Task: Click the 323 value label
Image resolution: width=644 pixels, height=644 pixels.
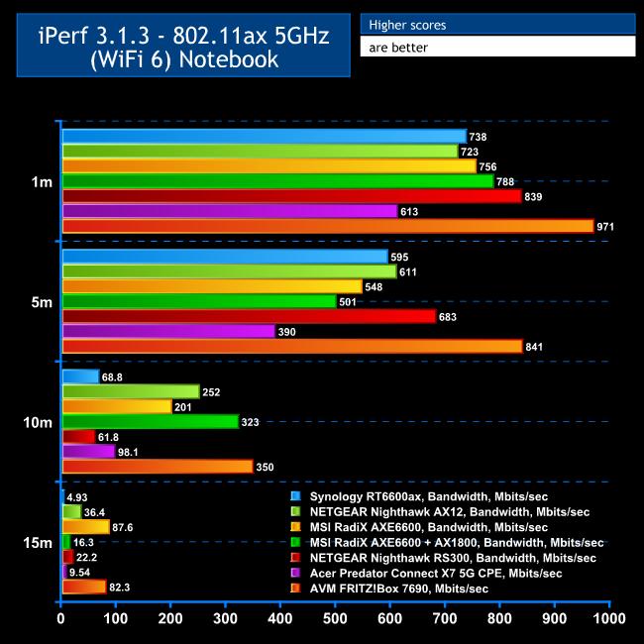Action: coord(250,422)
